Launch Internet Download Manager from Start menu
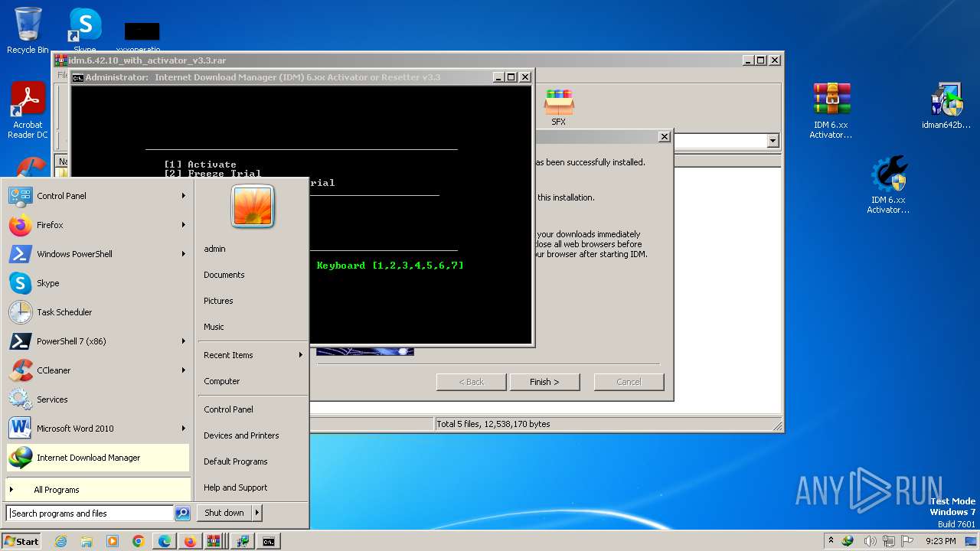The height and width of the screenshot is (551, 980). click(x=97, y=458)
